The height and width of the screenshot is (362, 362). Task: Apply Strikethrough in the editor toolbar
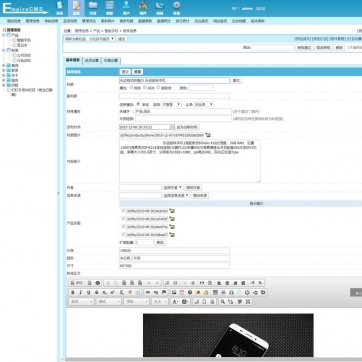click(97, 292)
